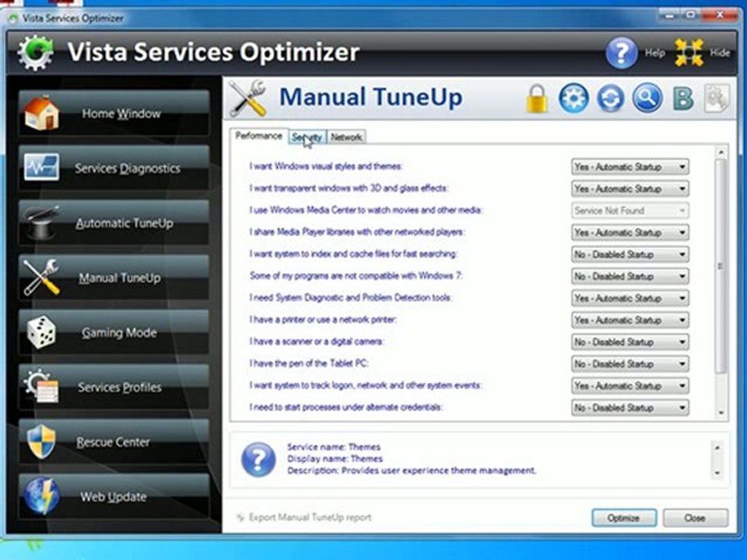Open the Home Window section
This screenshot has width=747, height=560.
tap(114, 114)
